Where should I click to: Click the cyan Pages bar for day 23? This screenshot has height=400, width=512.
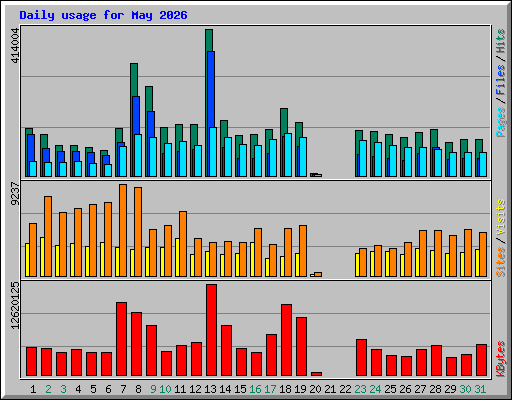363,159
